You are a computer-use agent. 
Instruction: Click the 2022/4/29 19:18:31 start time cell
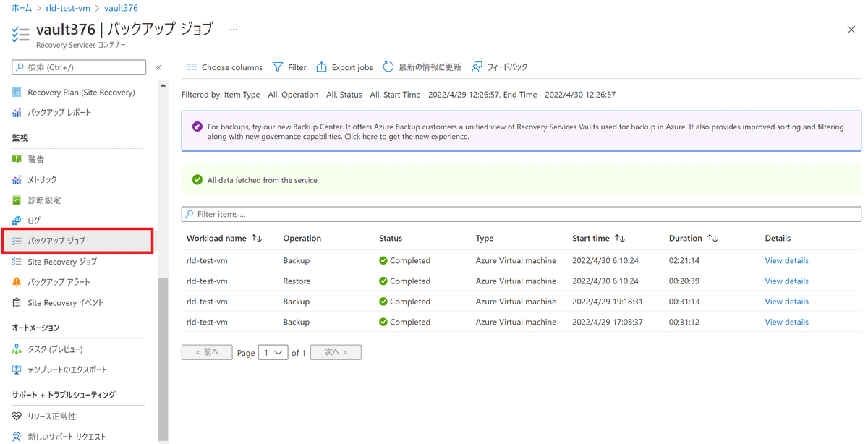tap(608, 302)
